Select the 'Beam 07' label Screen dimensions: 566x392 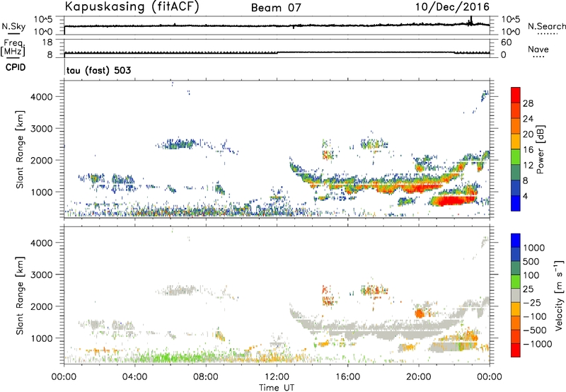pos(276,8)
